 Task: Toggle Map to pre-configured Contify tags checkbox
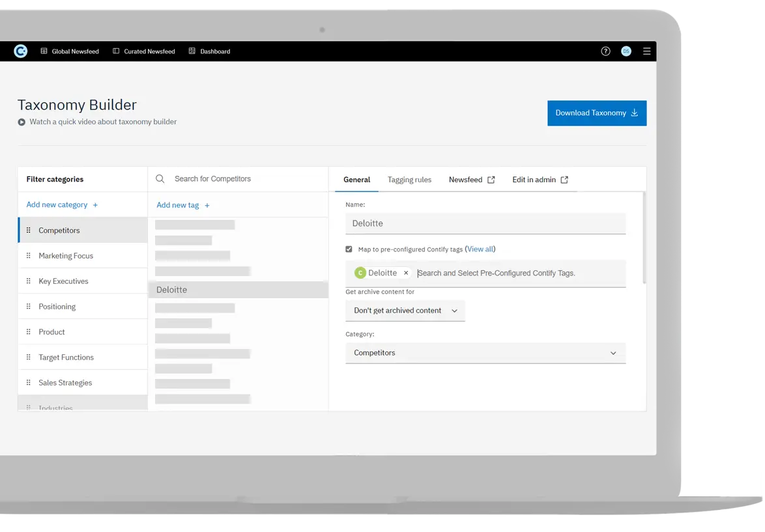349,249
